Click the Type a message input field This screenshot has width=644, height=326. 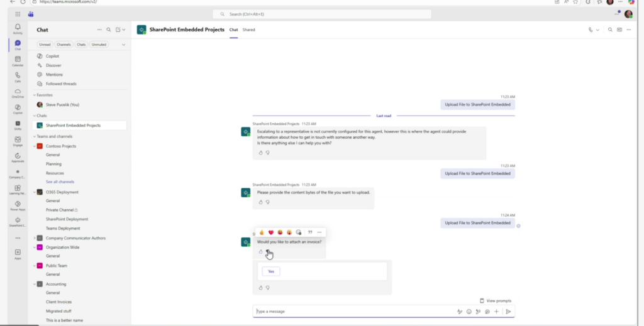(x=352, y=312)
